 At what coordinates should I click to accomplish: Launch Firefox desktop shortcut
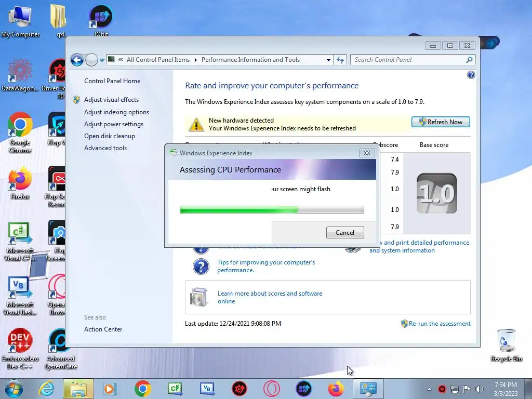point(20,183)
